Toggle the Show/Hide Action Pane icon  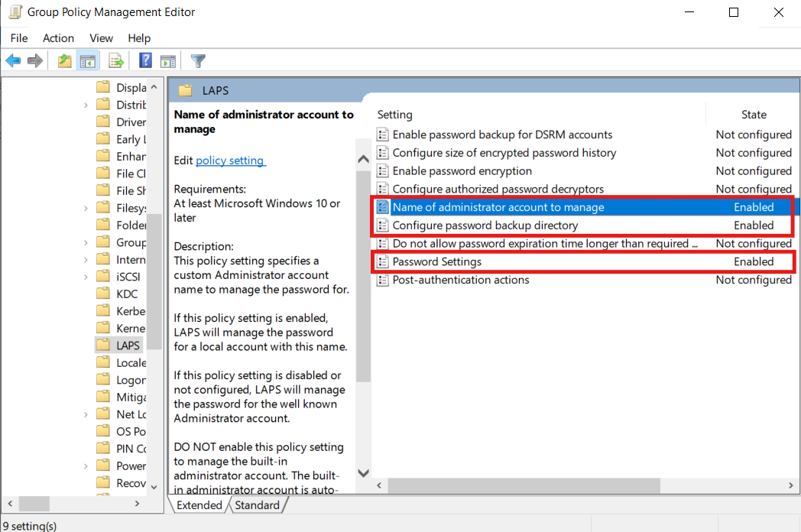click(168, 61)
